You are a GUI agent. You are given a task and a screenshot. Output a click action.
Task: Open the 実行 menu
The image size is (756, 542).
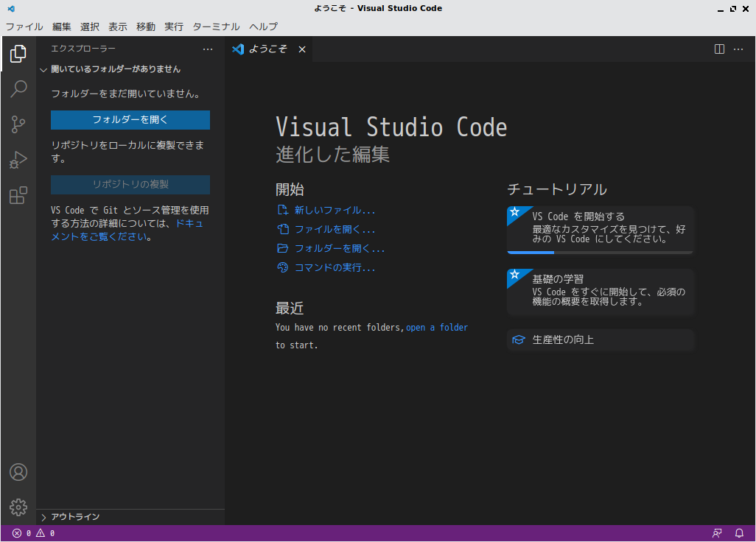(174, 27)
